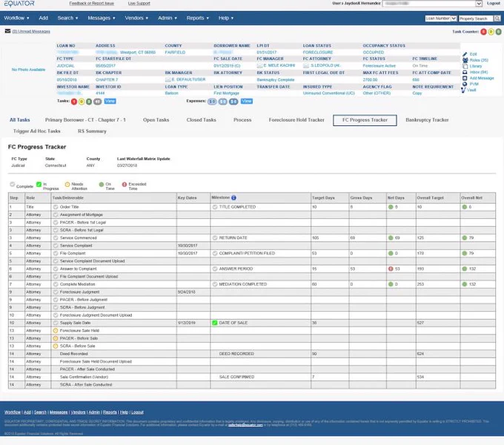
Task: Open Trigger Ad Hoc Tasks tab
Action: pos(36,131)
